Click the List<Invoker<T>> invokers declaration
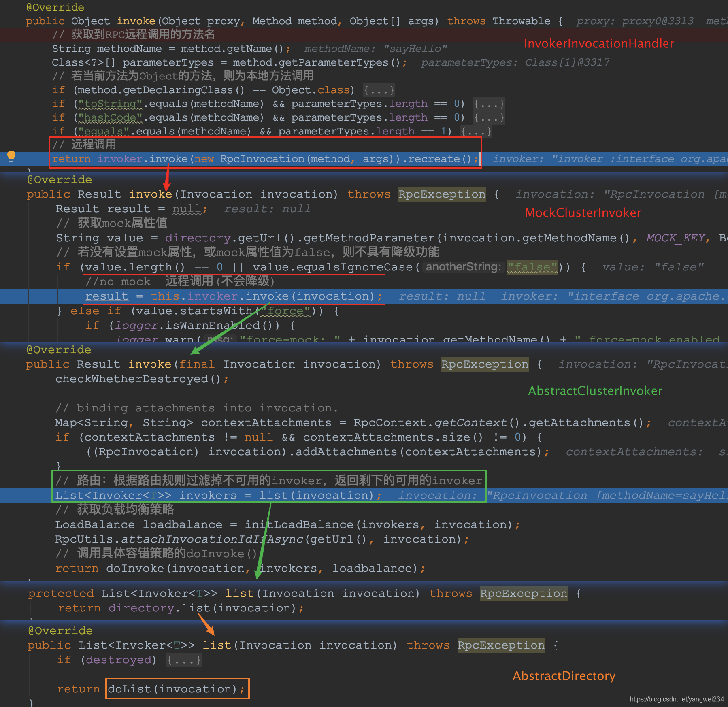This screenshot has width=728, height=707. [146, 496]
